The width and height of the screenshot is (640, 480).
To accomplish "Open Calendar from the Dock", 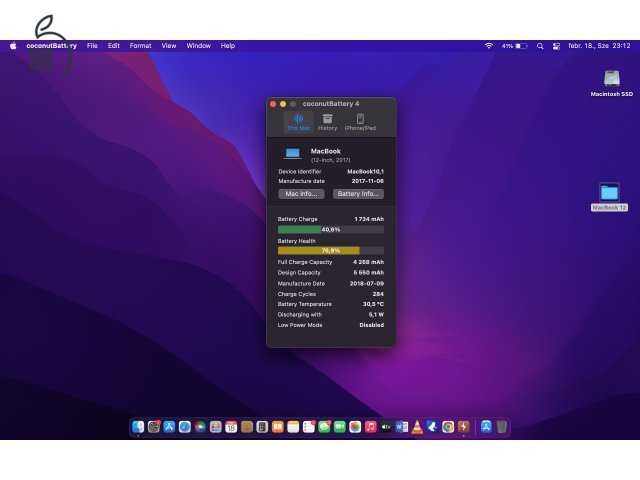I will [x=231, y=427].
